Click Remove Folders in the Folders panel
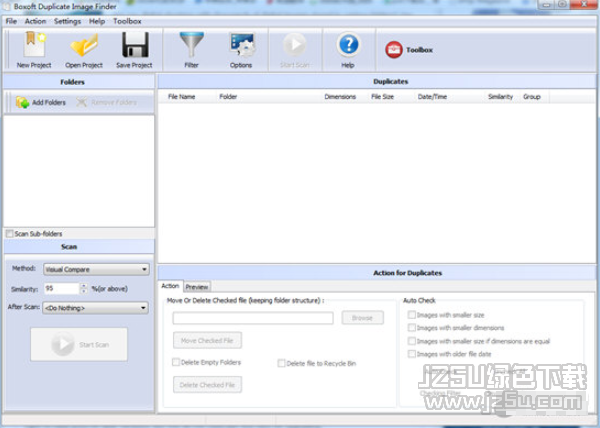 pos(106,102)
